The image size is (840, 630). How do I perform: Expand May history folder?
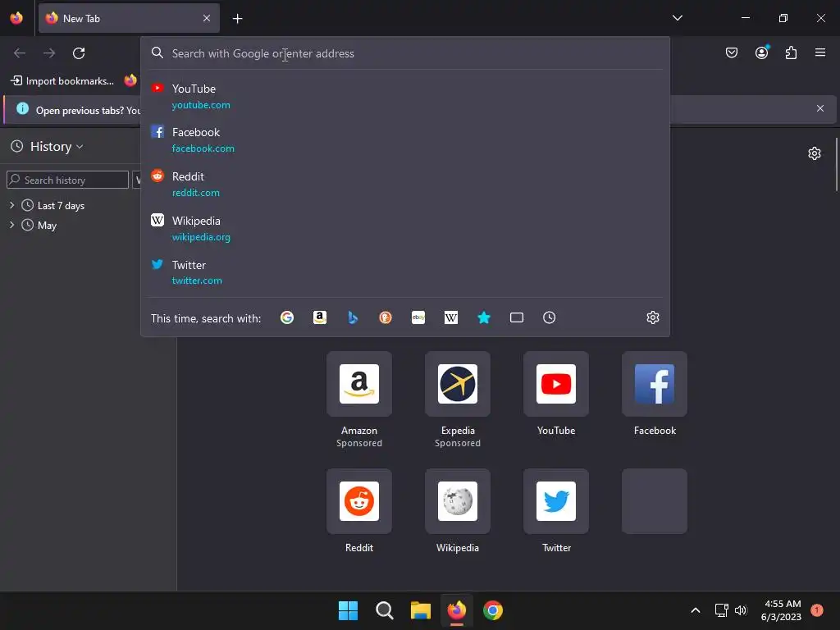click(11, 225)
